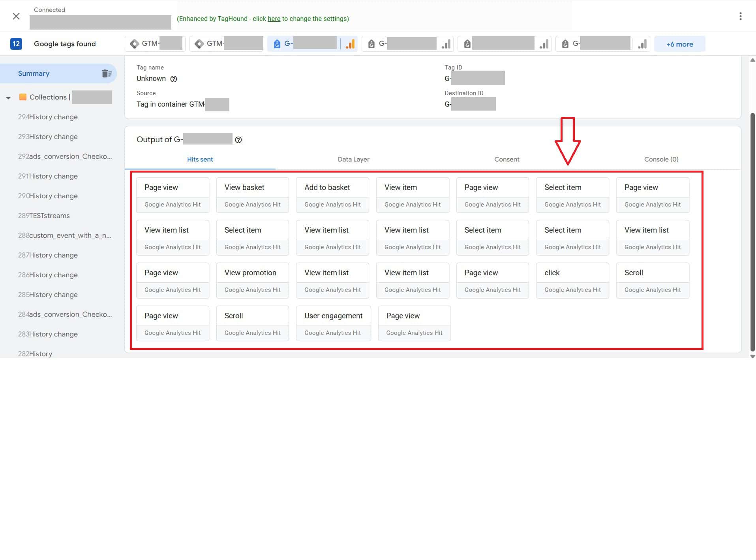Image resolution: width=756 pixels, height=560 pixels.
Task: Switch to the Data Layer tab
Action: point(353,160)
